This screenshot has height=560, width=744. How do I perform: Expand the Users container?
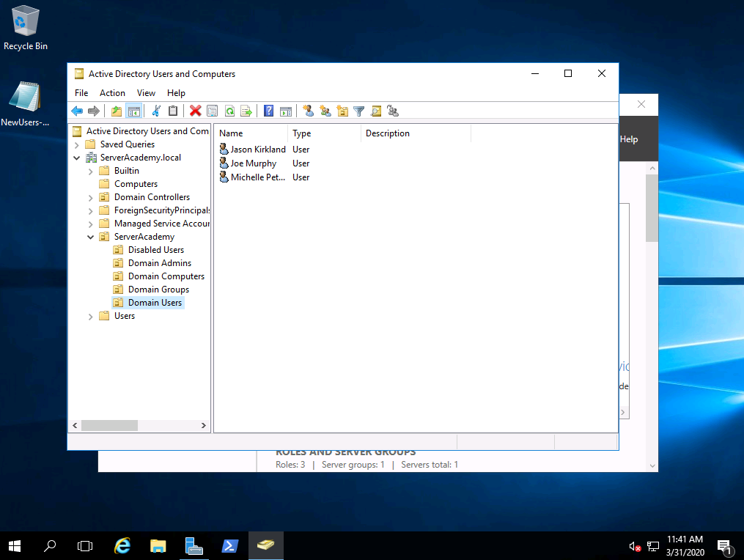pyautogui.click(x=91, y=317)
